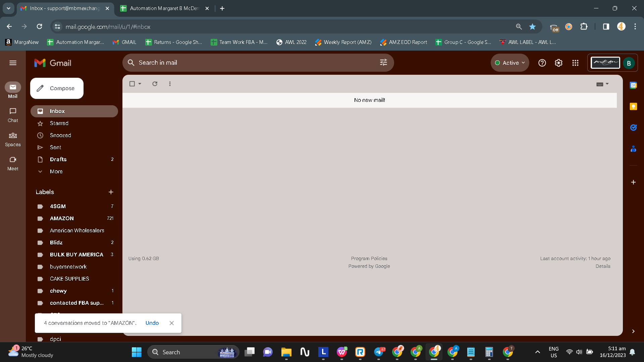Open the AWL 2022 bookmark
Viewport: 644px width, 362px height.
tap(291, 42)
